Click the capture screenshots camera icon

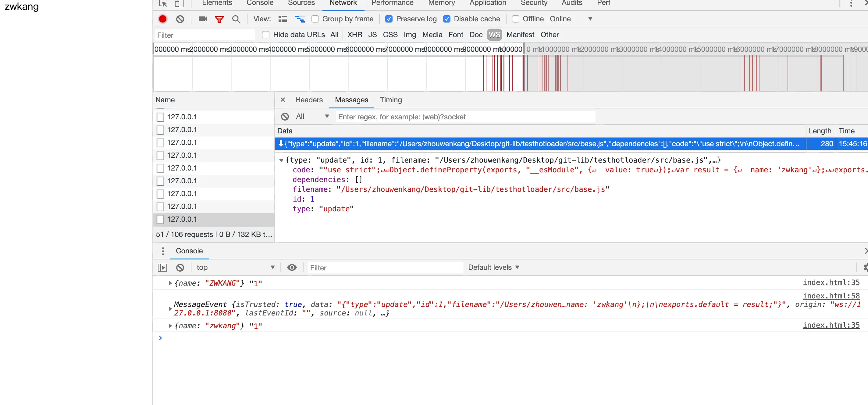pos(202,19)
